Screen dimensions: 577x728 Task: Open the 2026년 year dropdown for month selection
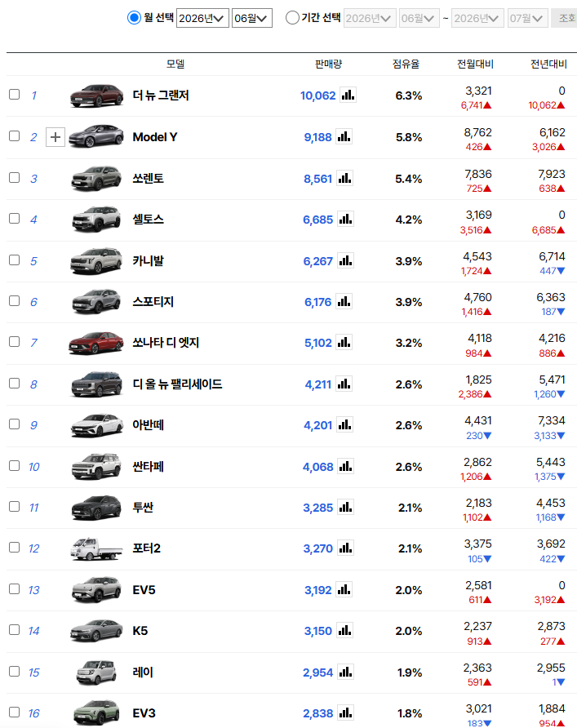202,18
